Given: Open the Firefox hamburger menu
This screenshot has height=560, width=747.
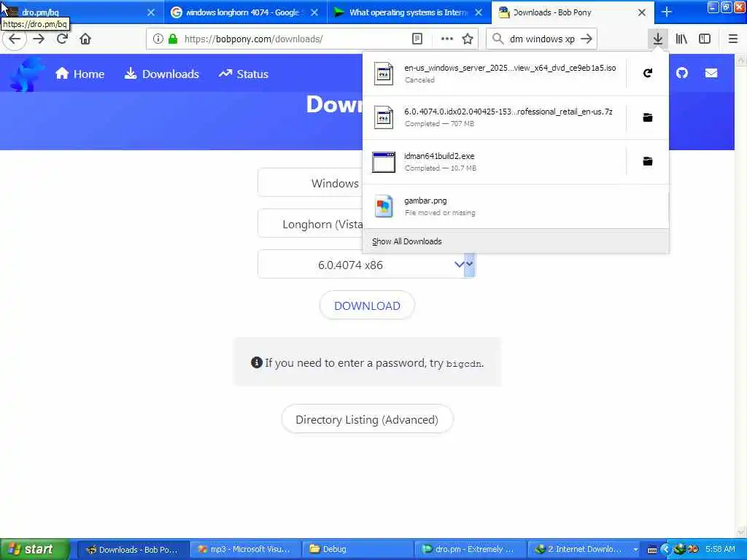Looking at the screenshot, I should pyautogui.click(x=733, y=39).
